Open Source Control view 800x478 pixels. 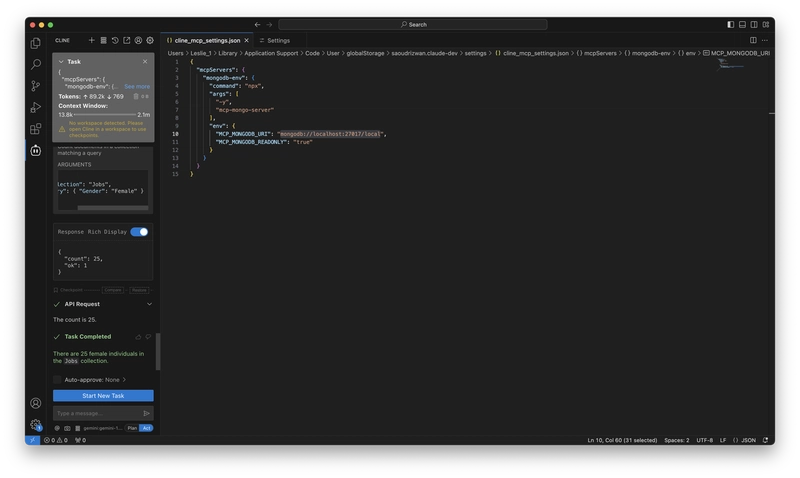tap(36, 86)
